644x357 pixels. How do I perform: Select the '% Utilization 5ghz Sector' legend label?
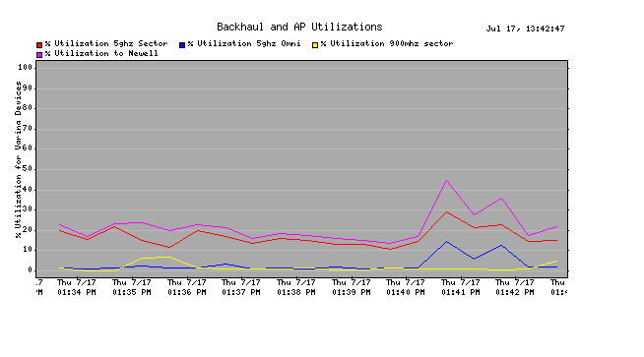pos(106,43)
